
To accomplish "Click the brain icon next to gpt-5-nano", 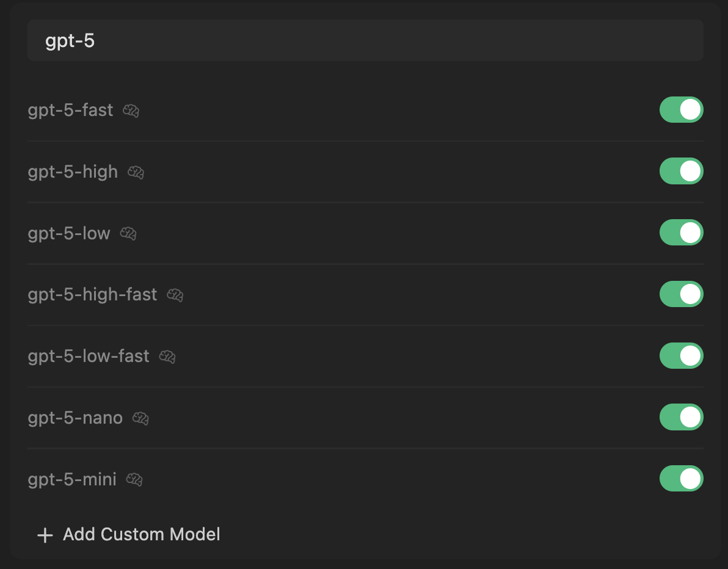I will tap(141, 418).
